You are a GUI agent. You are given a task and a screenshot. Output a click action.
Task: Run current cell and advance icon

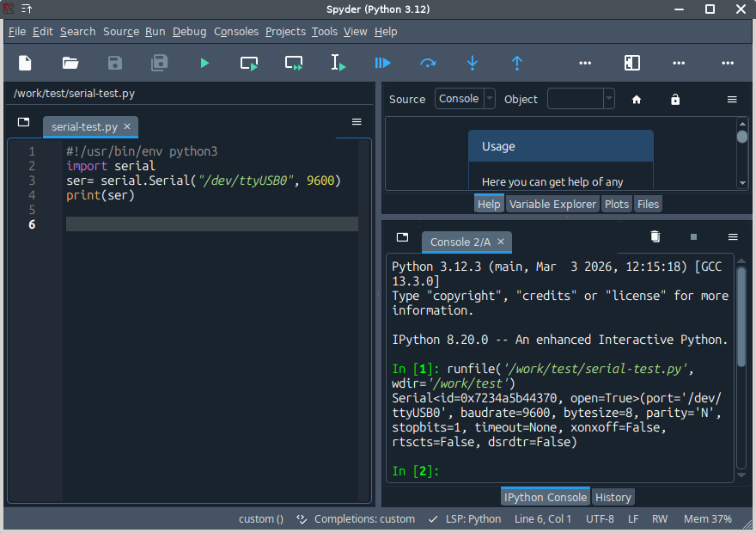(294, 63)
